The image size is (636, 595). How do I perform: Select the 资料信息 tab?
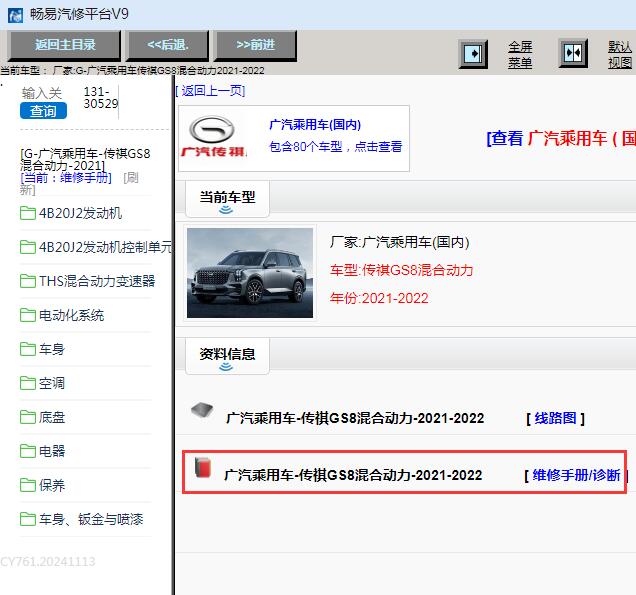click(227, 356)
